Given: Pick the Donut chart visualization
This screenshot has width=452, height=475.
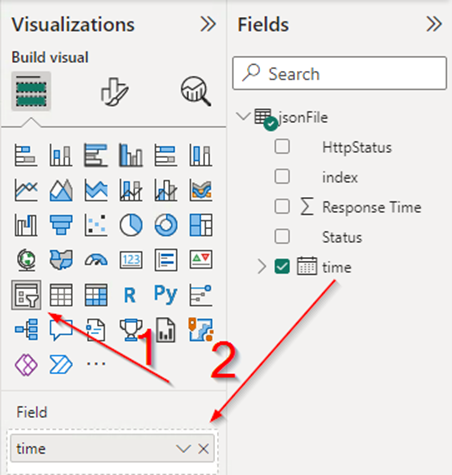Looking at the screenshot, I should pyautogui.click(x=166, y=225).
